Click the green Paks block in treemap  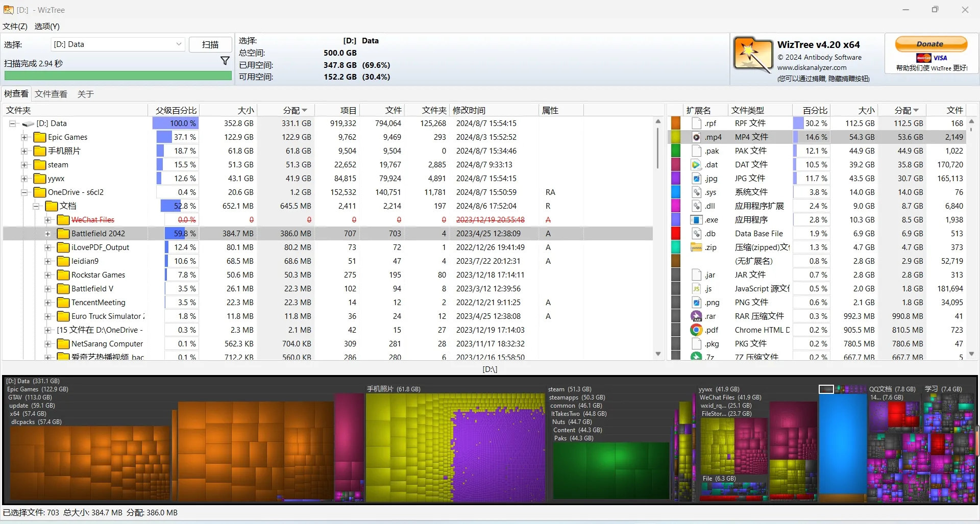coord(610,469)
